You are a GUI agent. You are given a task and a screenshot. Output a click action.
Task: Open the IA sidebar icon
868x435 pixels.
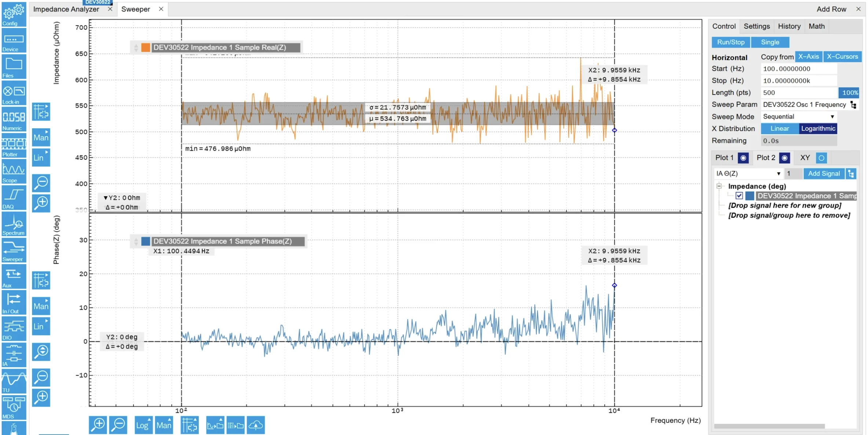(14, 355)
